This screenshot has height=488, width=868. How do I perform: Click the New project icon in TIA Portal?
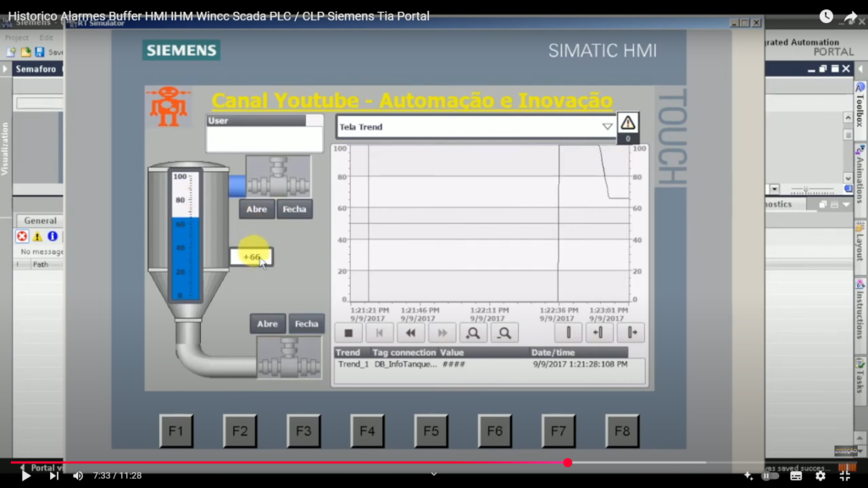pyautogui.click(x=11, y=52)
